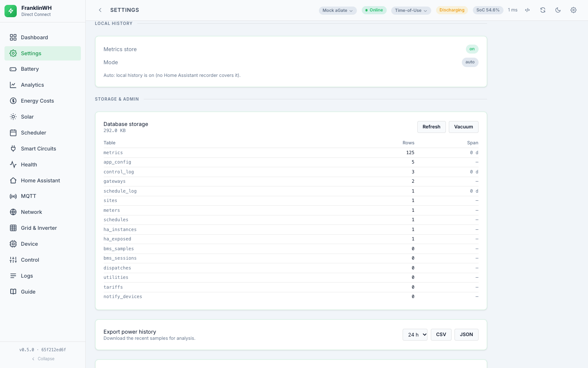Click the reload arrows icon in header

coord(543,10)
